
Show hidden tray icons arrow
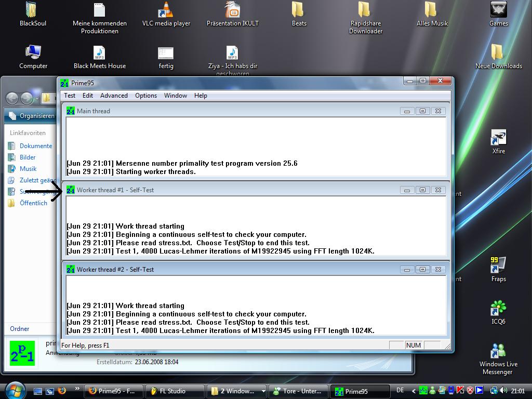click(414, 391)
